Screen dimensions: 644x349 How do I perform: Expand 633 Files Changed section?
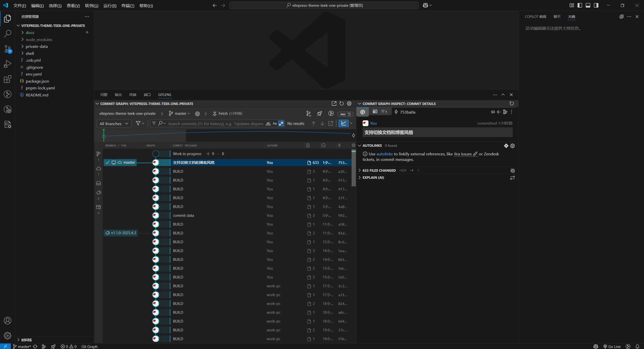pos(379,170)
